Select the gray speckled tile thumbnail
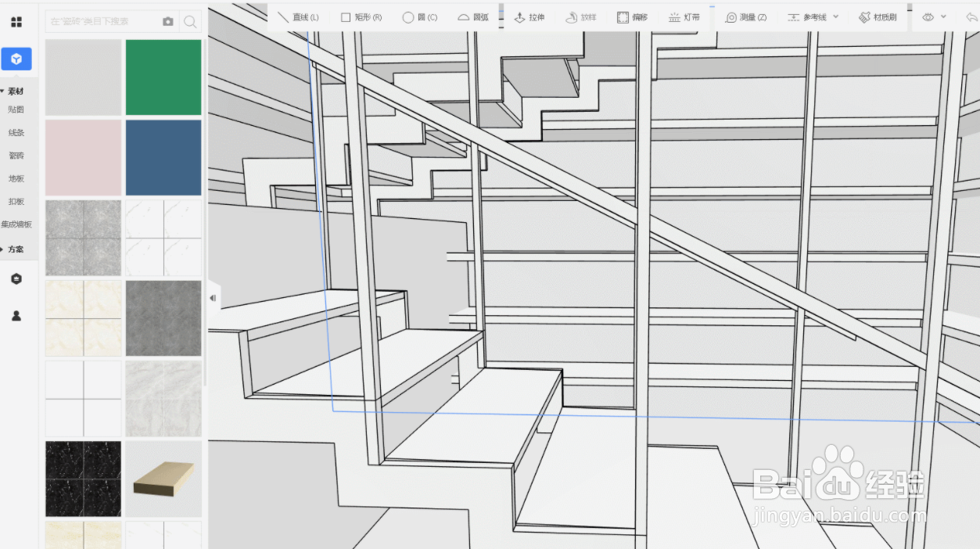The height and width of the screenshot is (549, 980). pyautogui.click(x=84, y=238)
